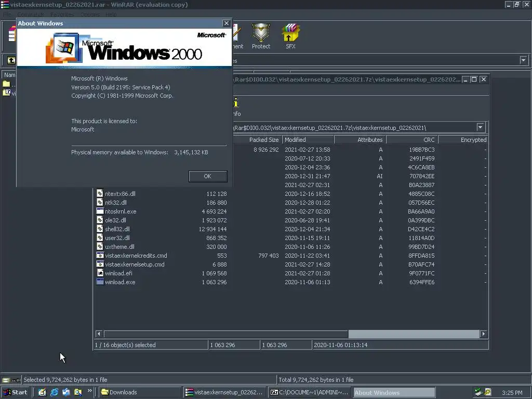Viewport: 532px width, 399px height.
Task: Click About Windows taskbar button
Action: coord(394,392)
